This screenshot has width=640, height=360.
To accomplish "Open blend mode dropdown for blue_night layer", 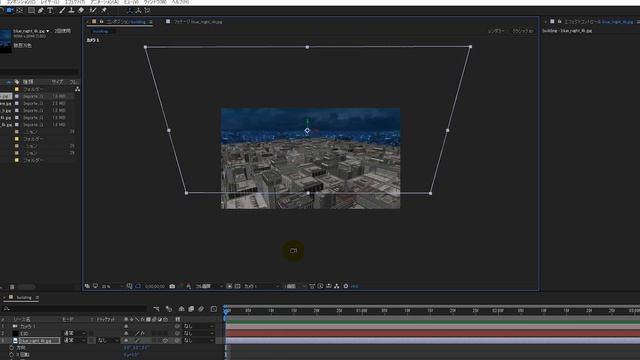I will pyautogui.click(x=74, y=340).
